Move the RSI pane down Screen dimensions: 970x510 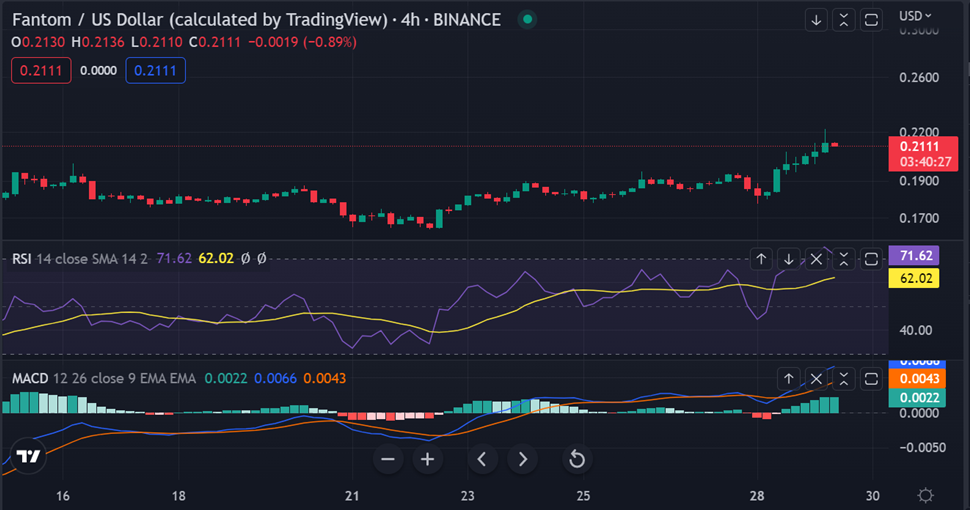(789, 259)
